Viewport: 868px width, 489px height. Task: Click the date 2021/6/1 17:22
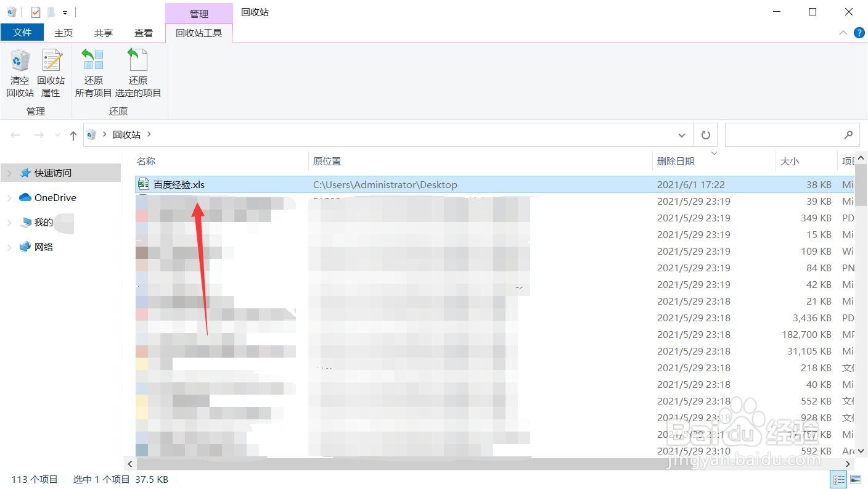click(x=690, y=184)
